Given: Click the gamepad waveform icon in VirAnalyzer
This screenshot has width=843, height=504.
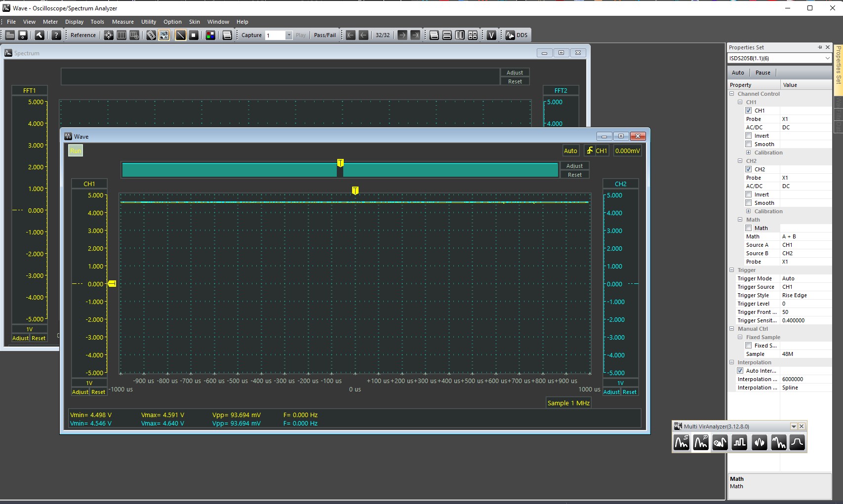Looking at the screenshot, I should (720, 442).
